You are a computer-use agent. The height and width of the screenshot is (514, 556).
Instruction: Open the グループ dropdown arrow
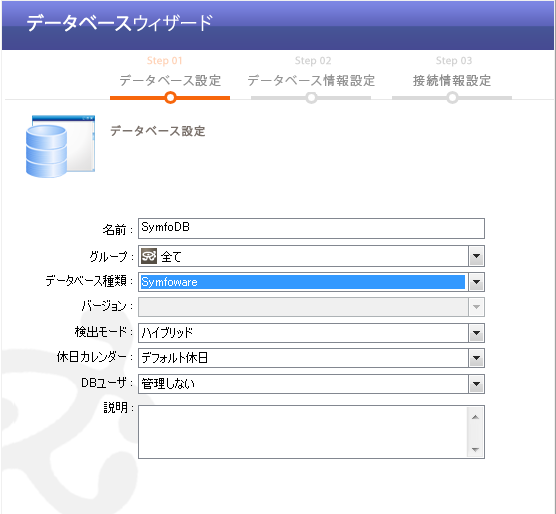(x=476, y=256)
